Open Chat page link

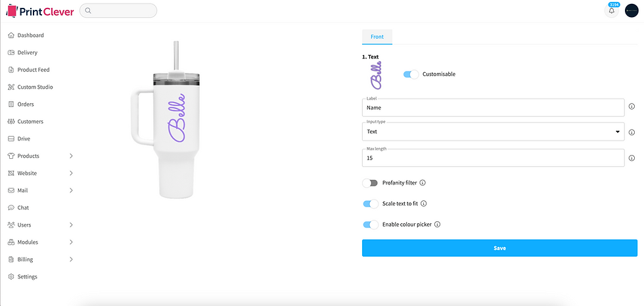[23, 208]
